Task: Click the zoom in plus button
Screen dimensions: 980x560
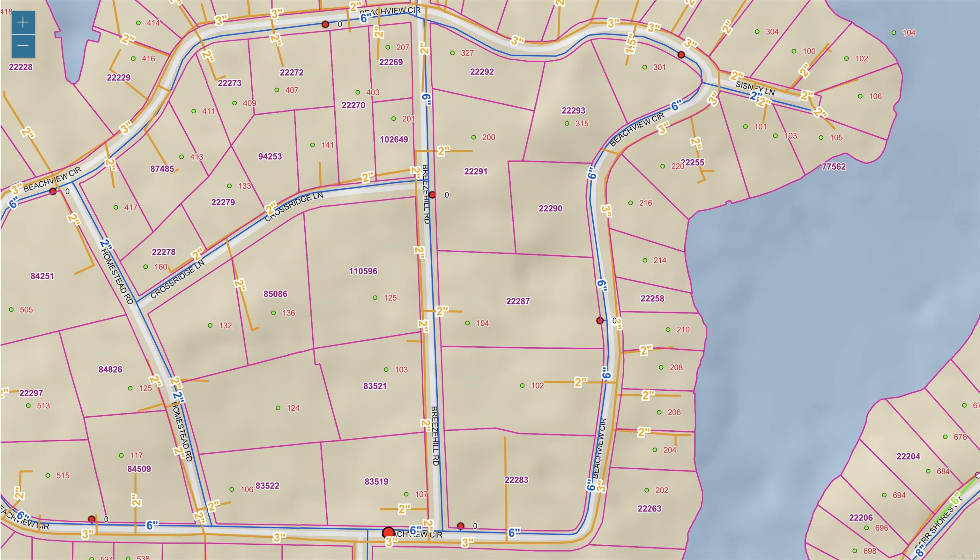Action: point(23,22)
